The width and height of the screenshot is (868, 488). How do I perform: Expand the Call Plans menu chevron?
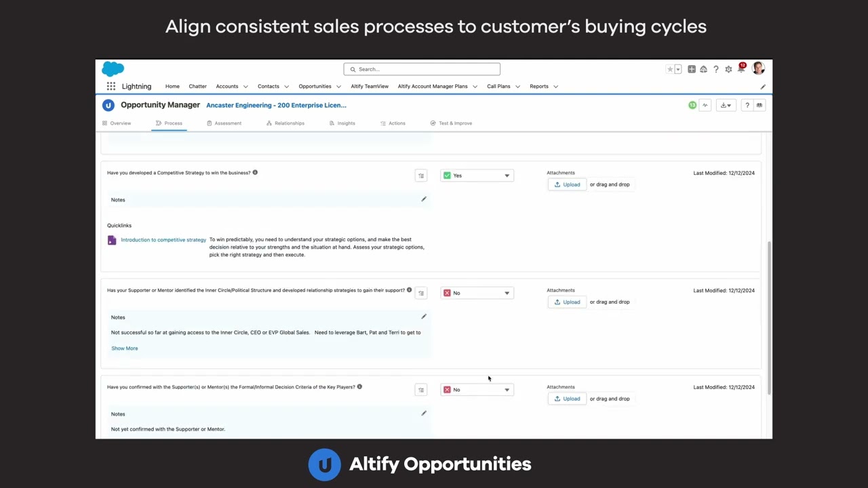pos(517,87)
